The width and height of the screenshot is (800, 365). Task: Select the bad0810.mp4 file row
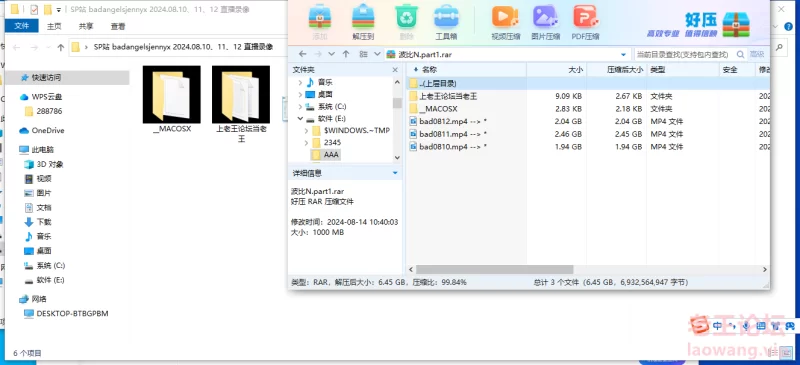click(x=588, y=147)
